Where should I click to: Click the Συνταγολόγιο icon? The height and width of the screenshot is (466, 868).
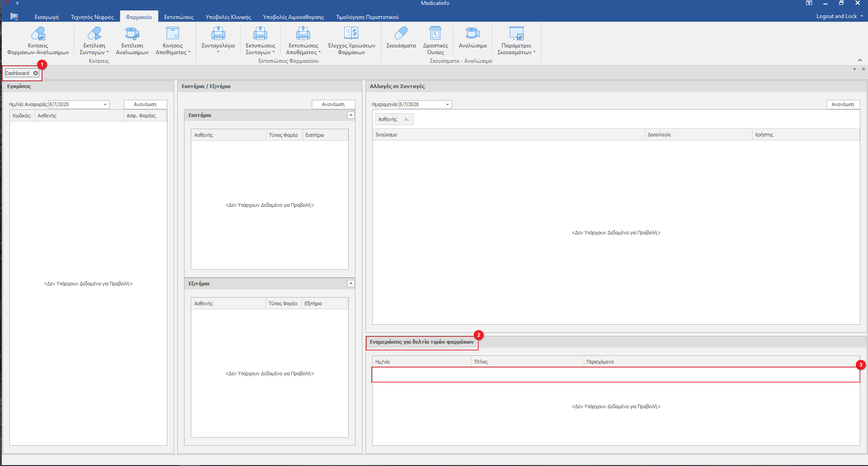(218, 34)
